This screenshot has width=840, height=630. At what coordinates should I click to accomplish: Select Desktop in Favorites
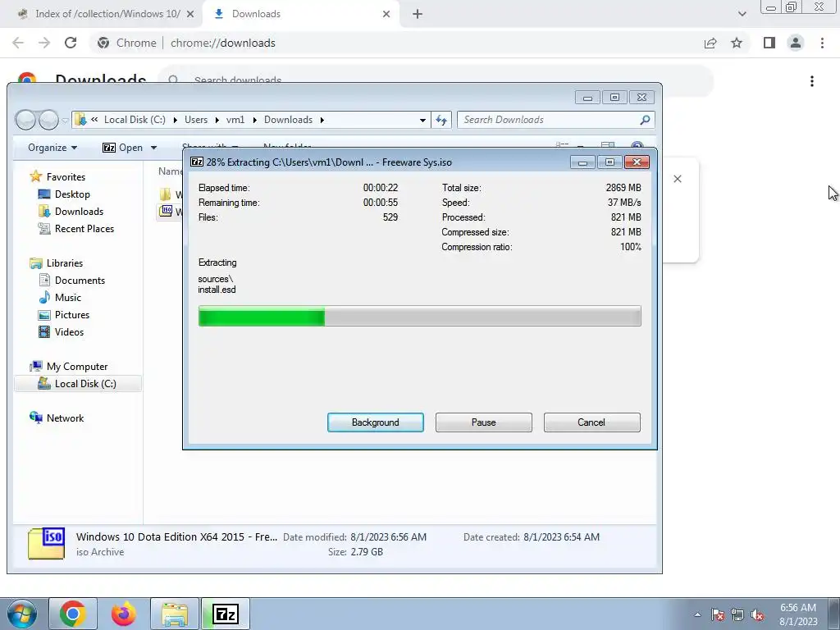[72, 194]
